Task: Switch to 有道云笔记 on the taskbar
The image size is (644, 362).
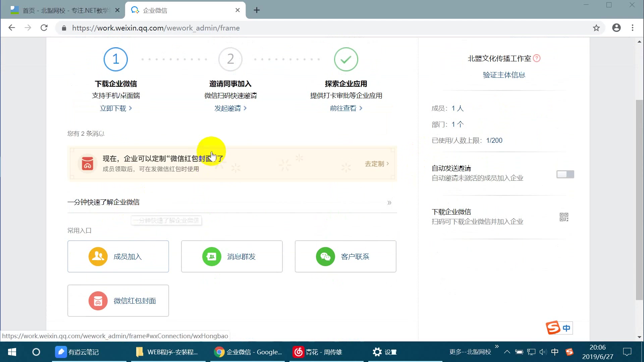Action: tap(89, 352)
